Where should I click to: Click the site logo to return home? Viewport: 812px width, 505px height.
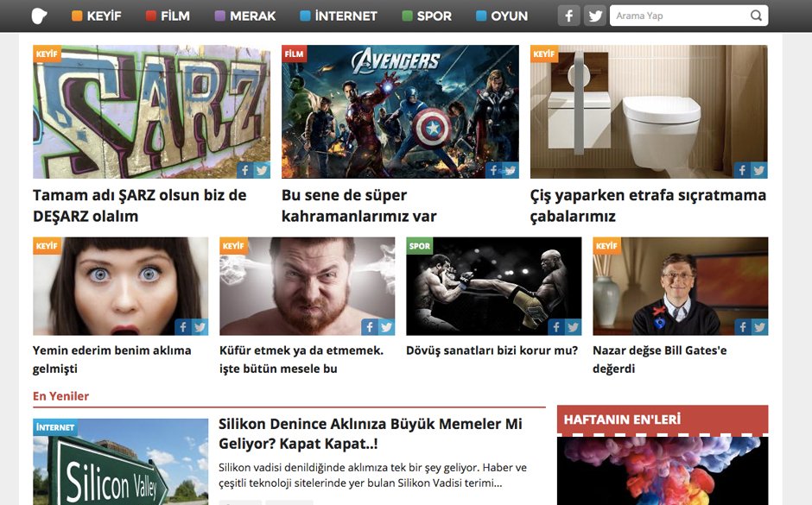coord(38,15)
